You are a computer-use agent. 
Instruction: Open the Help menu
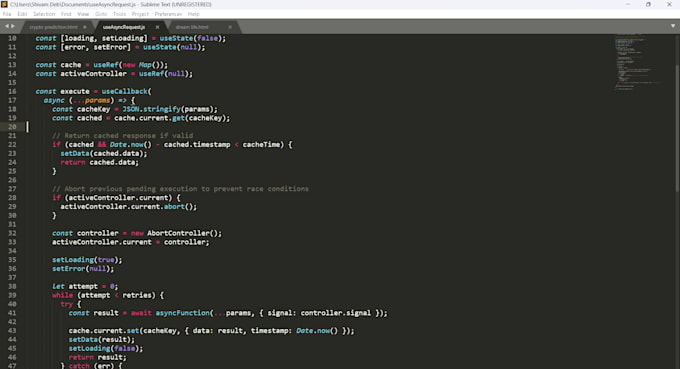point(193,14)
